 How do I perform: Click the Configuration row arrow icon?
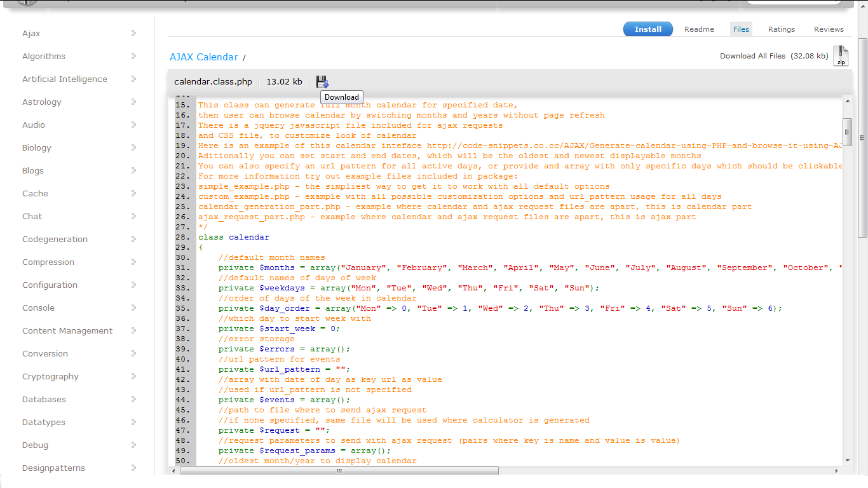pos(133,285)
